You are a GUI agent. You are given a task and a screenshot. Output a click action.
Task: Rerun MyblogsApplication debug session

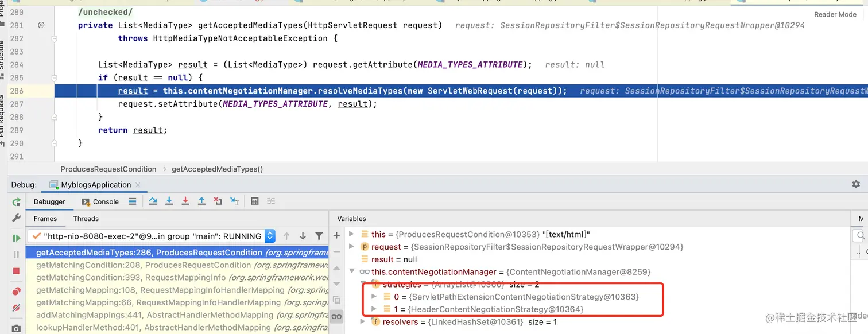click(17, 202)
